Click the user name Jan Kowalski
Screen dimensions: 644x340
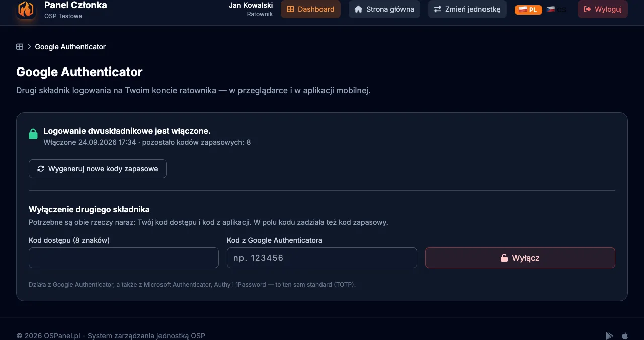click(x=251, y=5)
